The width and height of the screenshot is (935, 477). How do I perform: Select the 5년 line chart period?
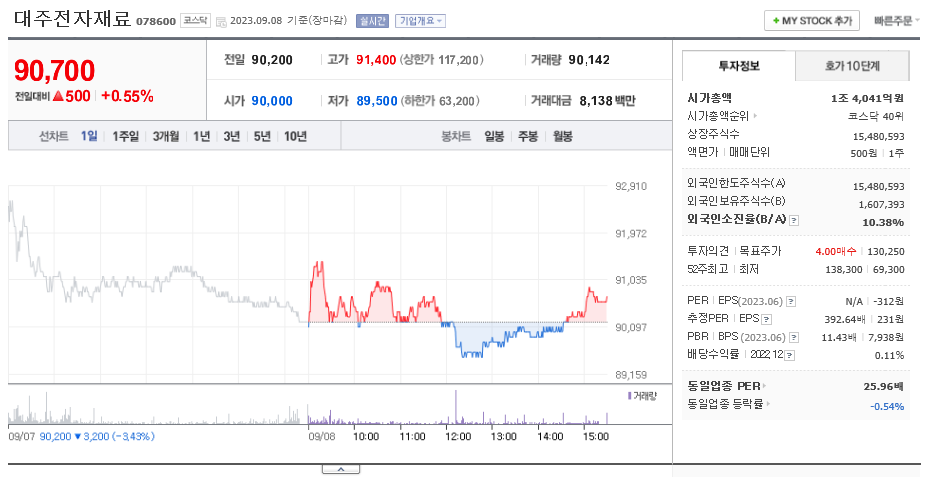pyautogui.click(x=262, y=137)
